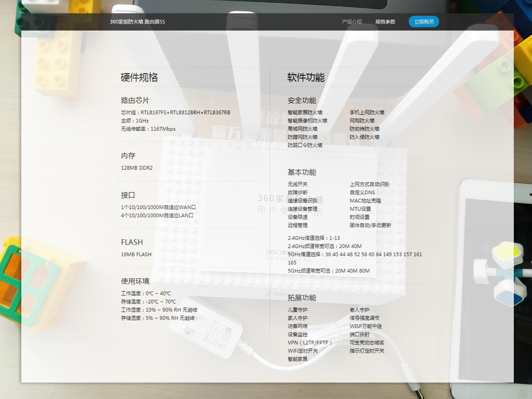Click the chipset line RTL8197FS+RTL8812BRH+RTL8367RB
532x399 pixels.
click(x=176, y=113)
